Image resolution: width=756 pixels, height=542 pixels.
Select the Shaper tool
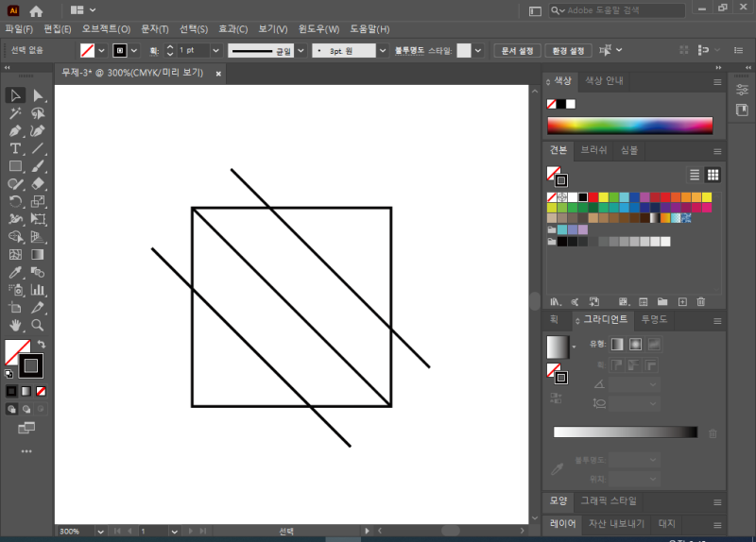point(15,183)
